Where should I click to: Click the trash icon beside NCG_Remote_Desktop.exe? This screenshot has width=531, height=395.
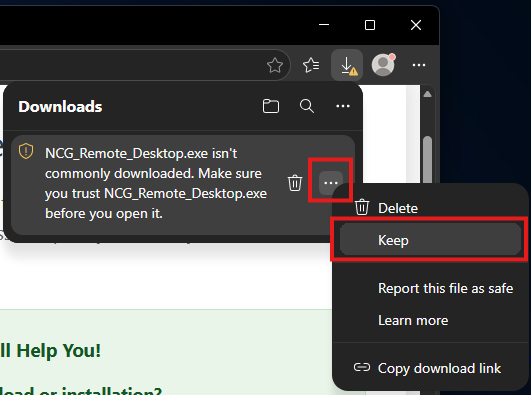pos(295,183)
